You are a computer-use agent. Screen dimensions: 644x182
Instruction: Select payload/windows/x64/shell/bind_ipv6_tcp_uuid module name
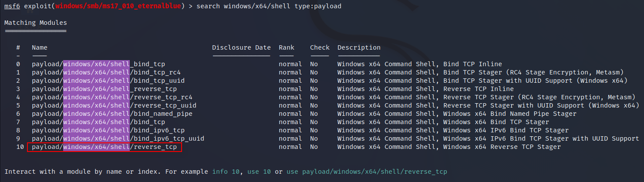118,138
